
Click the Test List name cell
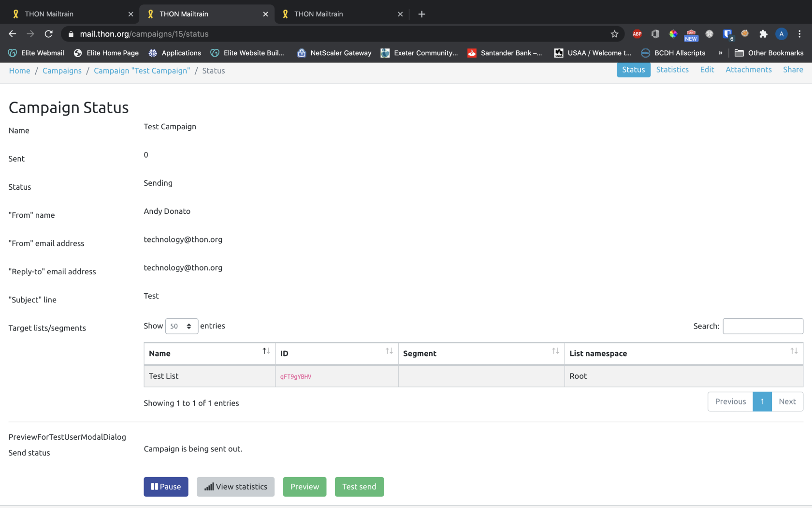210,376
